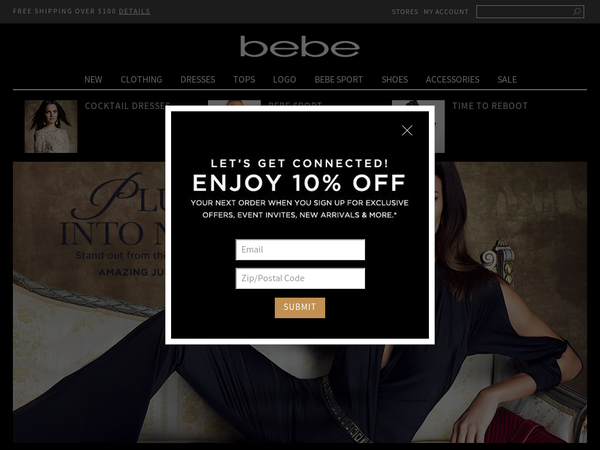The height and width of the screenshot is (450, 600).
Task: Go to the Shoes category
Action: tap(395, 80)
